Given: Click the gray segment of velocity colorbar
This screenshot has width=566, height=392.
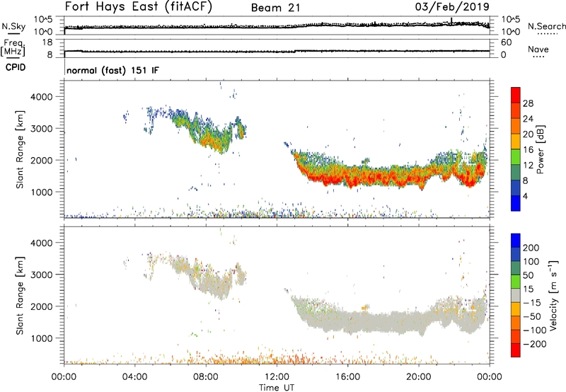Looking at the screenshot, I should click(516, 295).
